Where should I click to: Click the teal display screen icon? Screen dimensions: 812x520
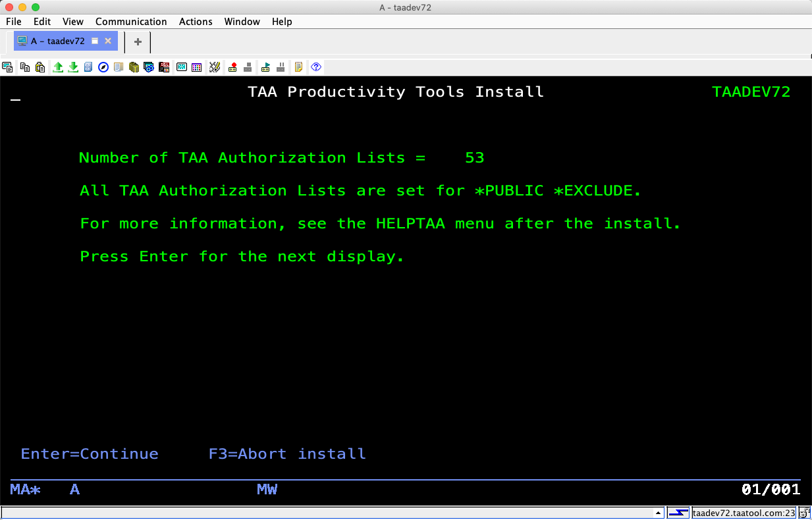181,67
